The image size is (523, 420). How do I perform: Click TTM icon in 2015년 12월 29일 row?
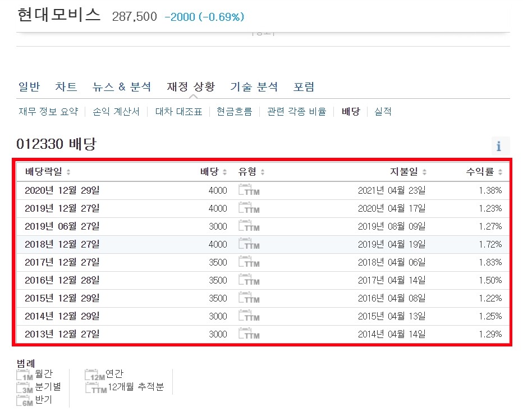249,298
